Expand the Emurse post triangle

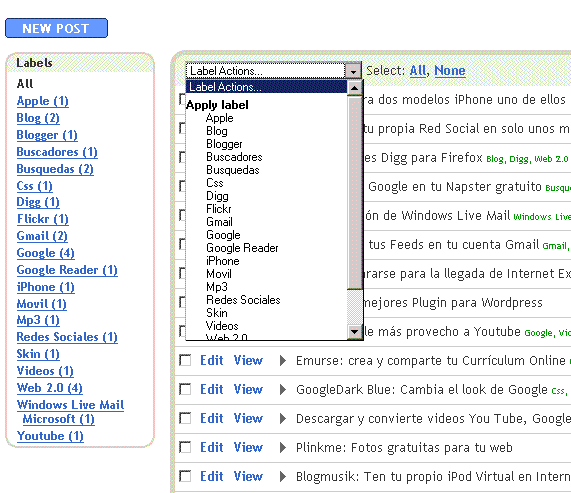click(283, 360)
